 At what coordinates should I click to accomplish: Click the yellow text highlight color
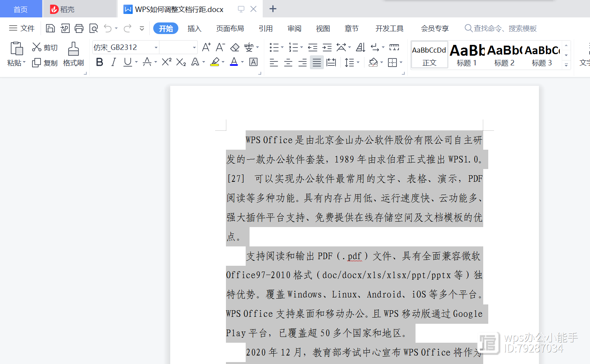215,62
